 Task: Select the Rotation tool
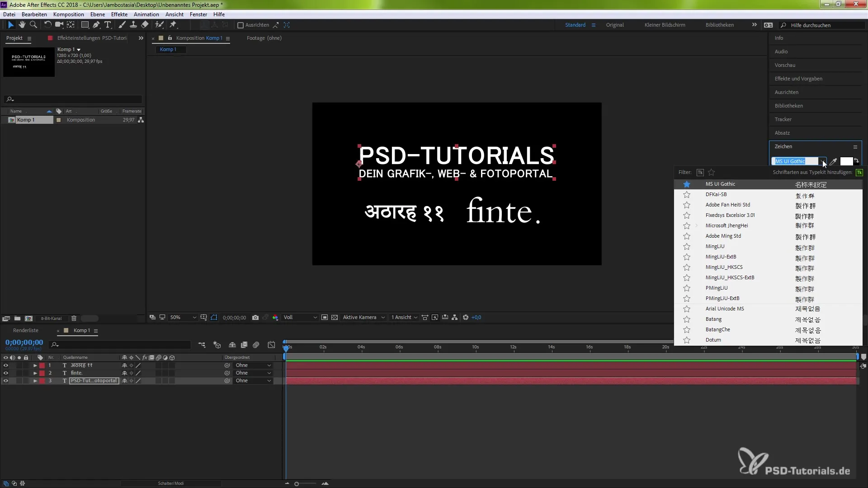click(47, 25)
